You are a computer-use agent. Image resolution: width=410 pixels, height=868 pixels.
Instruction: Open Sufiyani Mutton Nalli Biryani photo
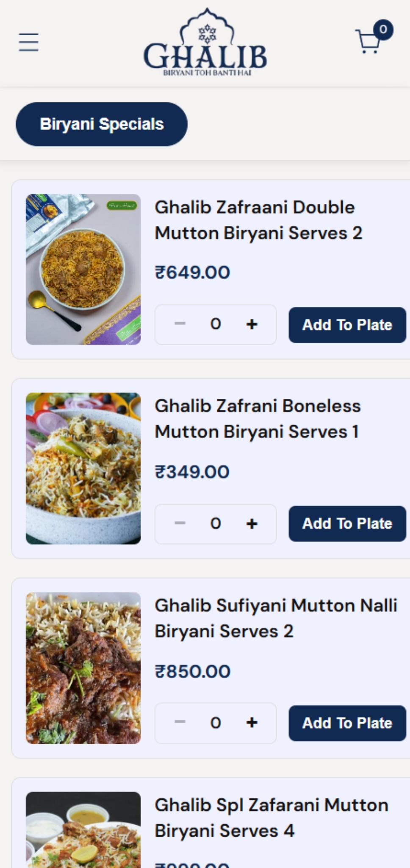[83, 668]
